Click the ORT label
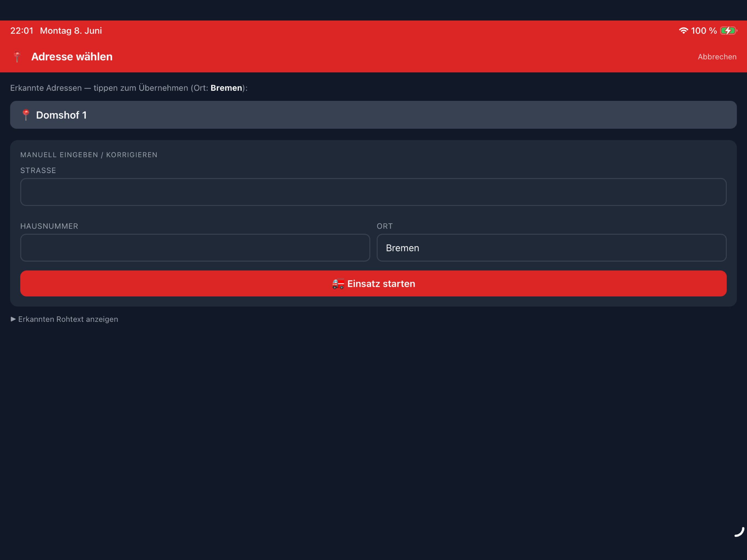The height and width of the screenshot is (560, 747). (385, 226)
